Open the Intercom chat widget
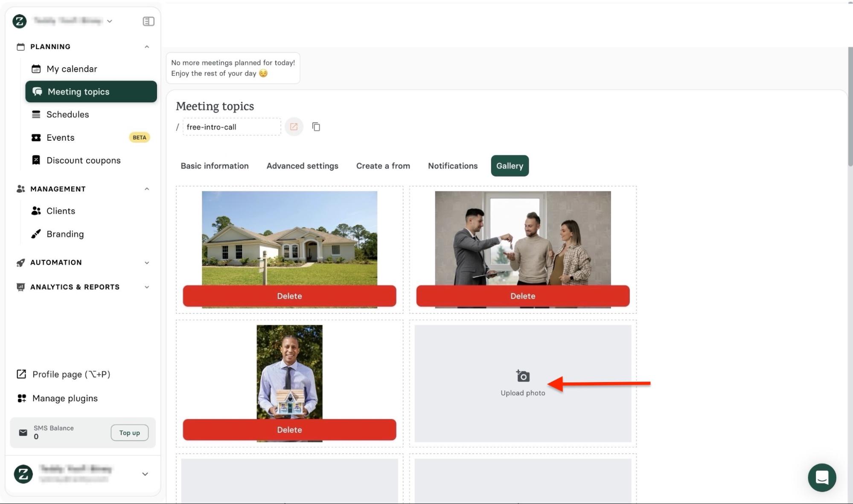This screenshot has width=853, height=504. tap(822, 478)
